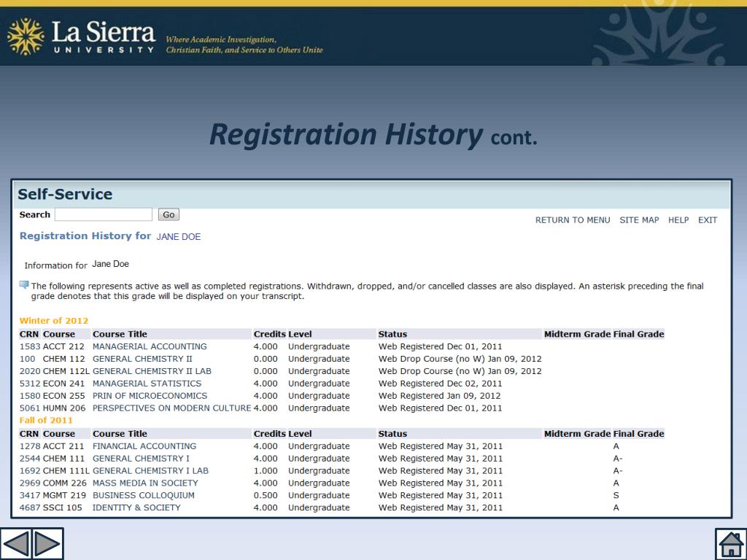Click the EXIT link

point(708,220)
